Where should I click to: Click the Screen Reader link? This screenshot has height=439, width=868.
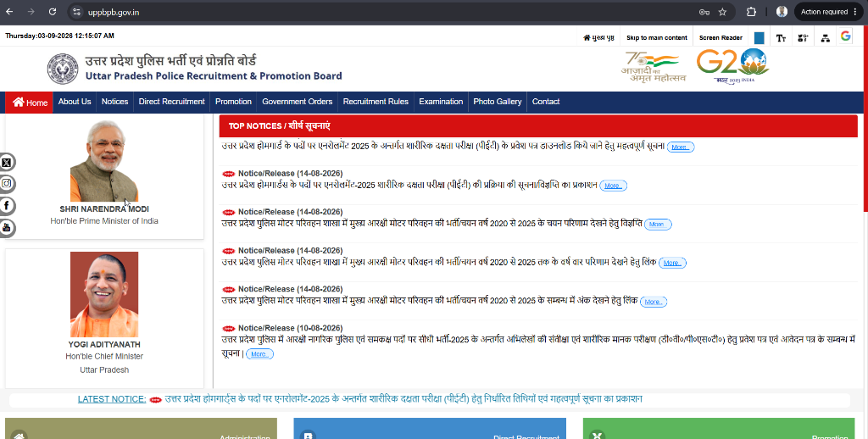tap(721, 37)
